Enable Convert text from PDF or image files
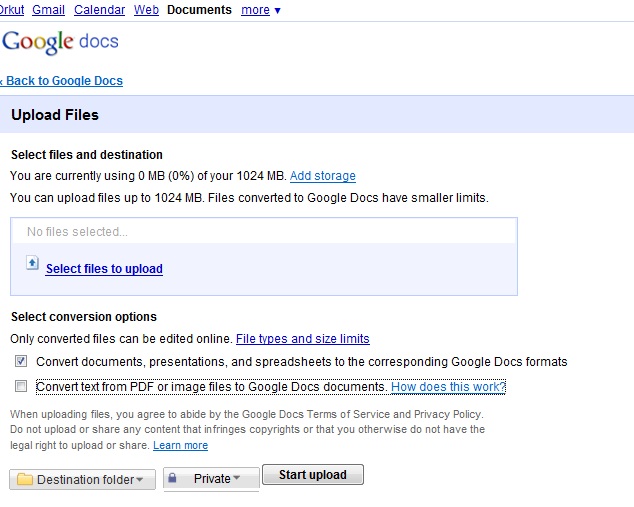The width and height of the screenshot is (634, 507). coord(21,386)
